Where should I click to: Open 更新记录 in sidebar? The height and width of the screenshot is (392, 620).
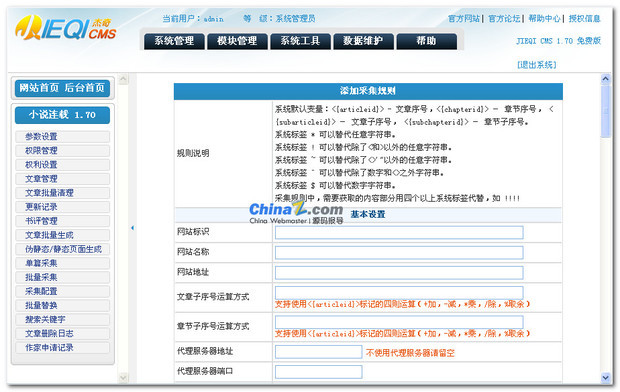pos(62,207)
